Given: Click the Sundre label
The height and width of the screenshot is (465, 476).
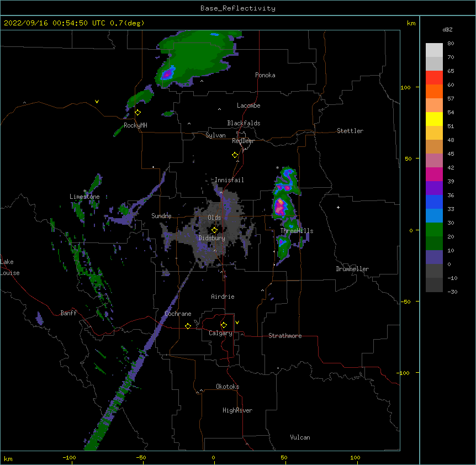Looking at the screenshot, I should click(161, 216).
